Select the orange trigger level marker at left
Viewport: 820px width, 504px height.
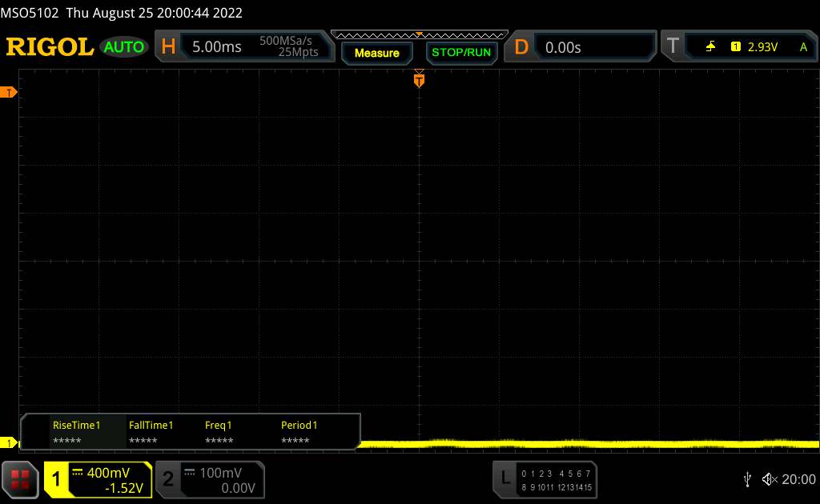point(8,93)
